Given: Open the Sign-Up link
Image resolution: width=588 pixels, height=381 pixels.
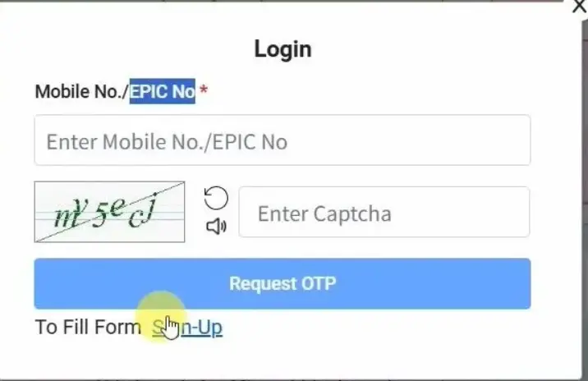Looking at the screenshot, I should 187,328.
